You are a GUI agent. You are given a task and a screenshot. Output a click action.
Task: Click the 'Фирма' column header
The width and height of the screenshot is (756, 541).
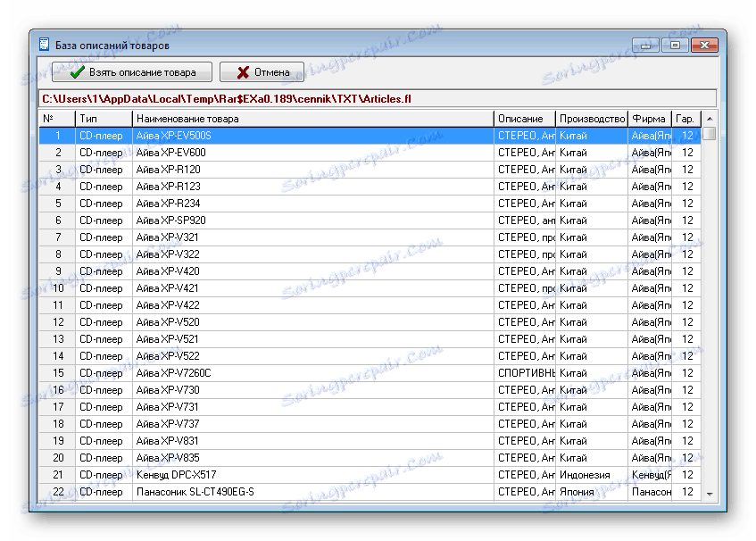(x=650, y=119)
